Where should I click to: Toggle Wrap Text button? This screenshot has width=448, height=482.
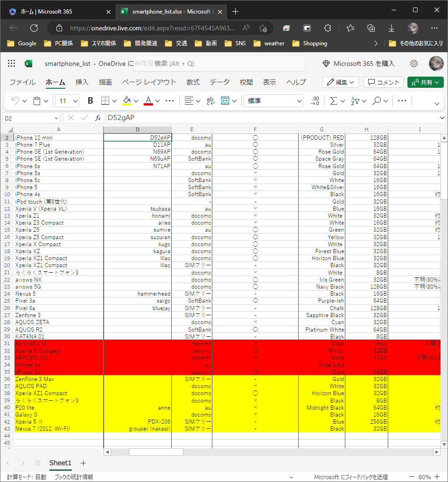(210, 100)
